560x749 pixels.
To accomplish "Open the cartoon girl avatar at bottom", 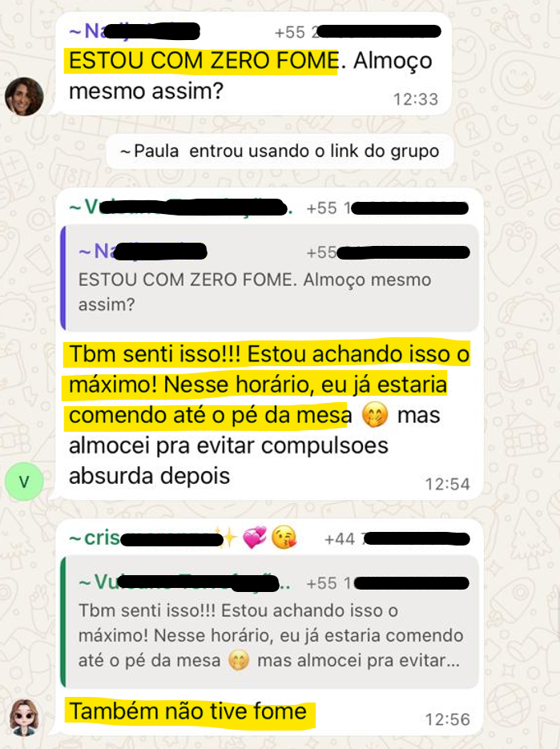I will 24,718.
